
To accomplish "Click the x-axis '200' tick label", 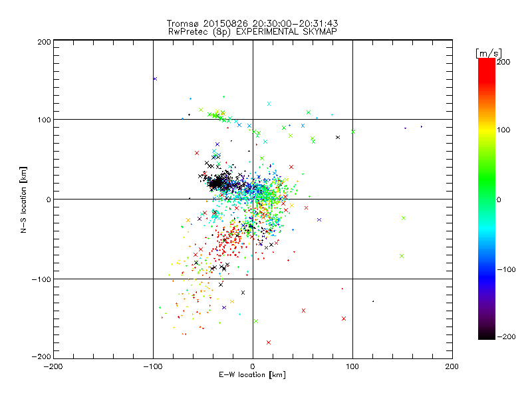I will (452, 366).
